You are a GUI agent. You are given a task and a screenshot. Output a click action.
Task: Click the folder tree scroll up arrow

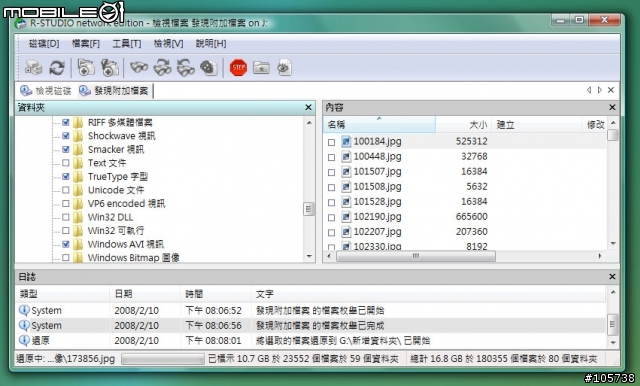(309, 123)
